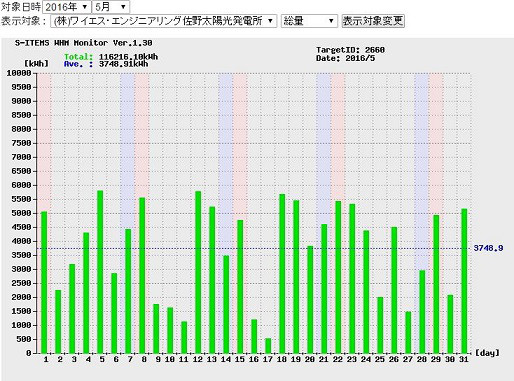Click the Date: 2016/5 text
Screen dimensions: 514x381
click(345, 58)
